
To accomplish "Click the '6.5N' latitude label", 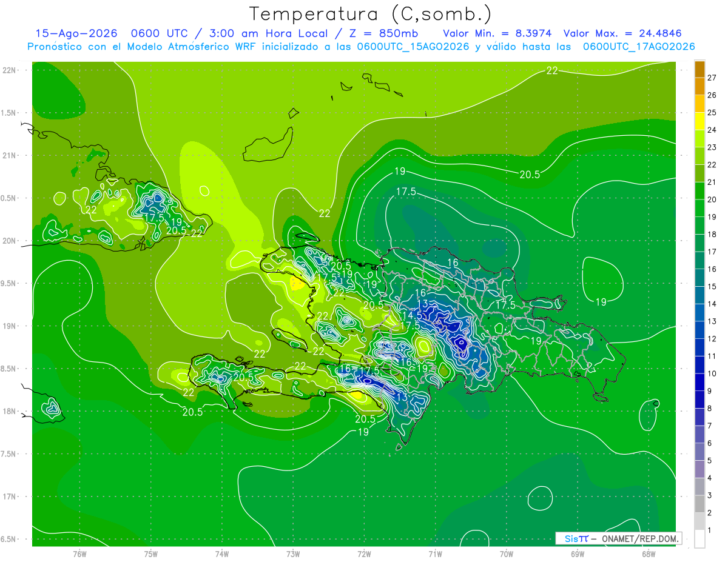I will [9, 540].
